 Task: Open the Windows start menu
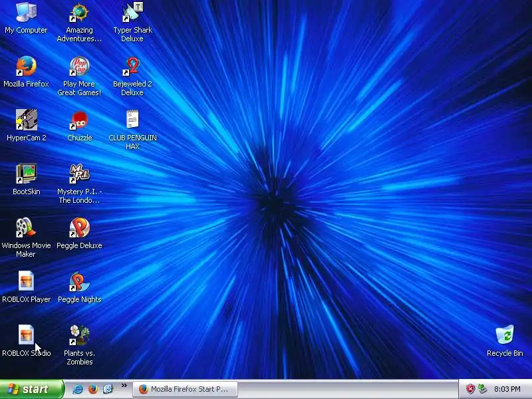pyautogui.click(x=31, y=389)
